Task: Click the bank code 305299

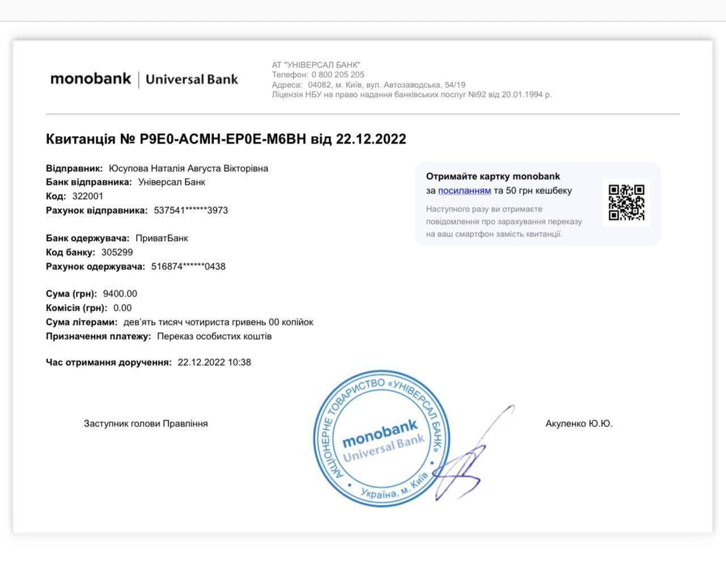Action: click(117, 252)
